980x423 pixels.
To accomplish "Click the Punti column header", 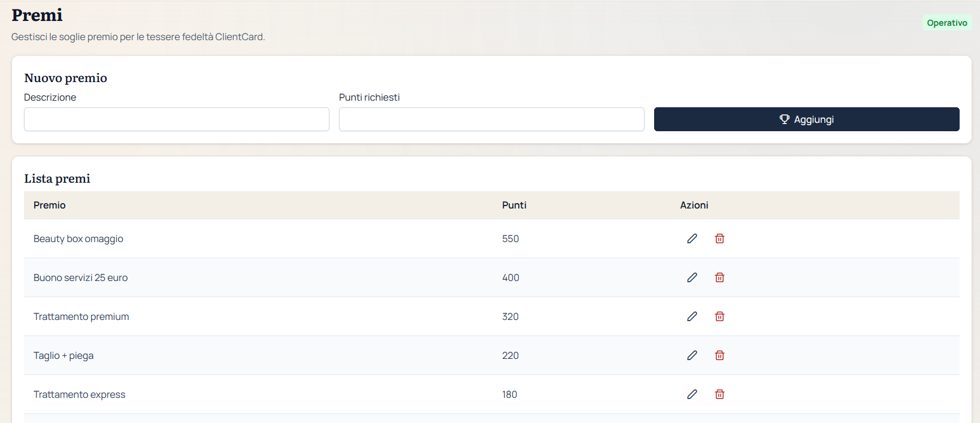I will coord(514,205).
